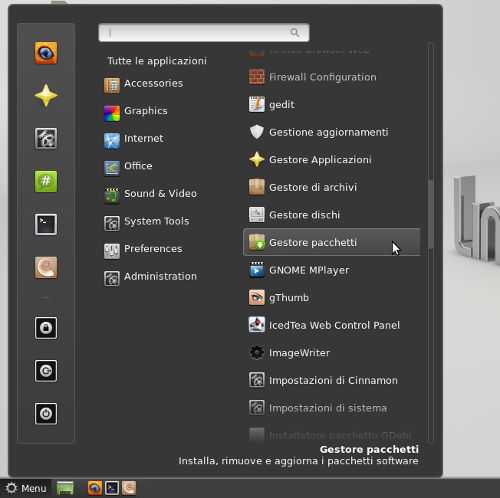
Task: Select the Preferences category
Action: click(153, 249)
